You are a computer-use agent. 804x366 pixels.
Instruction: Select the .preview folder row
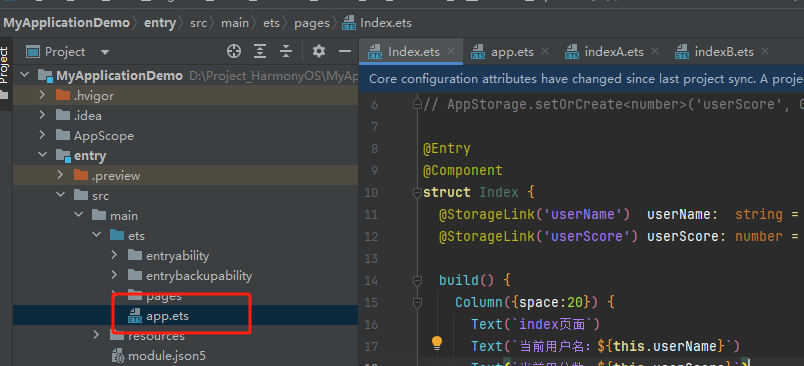185,175
